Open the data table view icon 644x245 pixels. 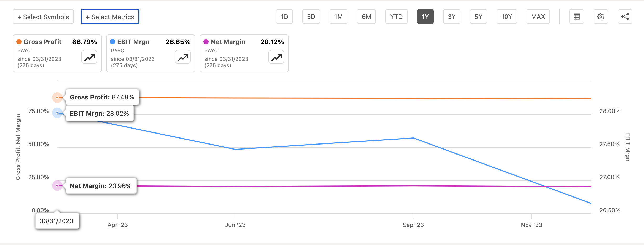point(577,16)
